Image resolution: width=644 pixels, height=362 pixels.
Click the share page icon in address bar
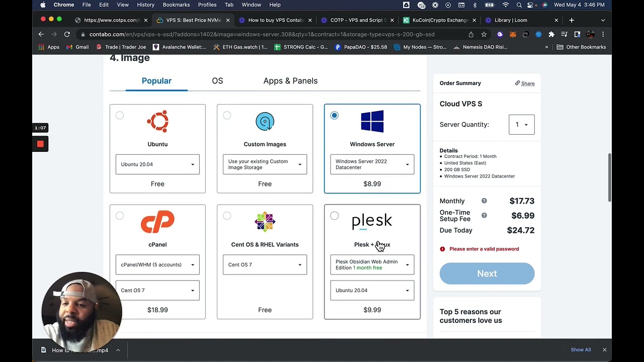471,34
